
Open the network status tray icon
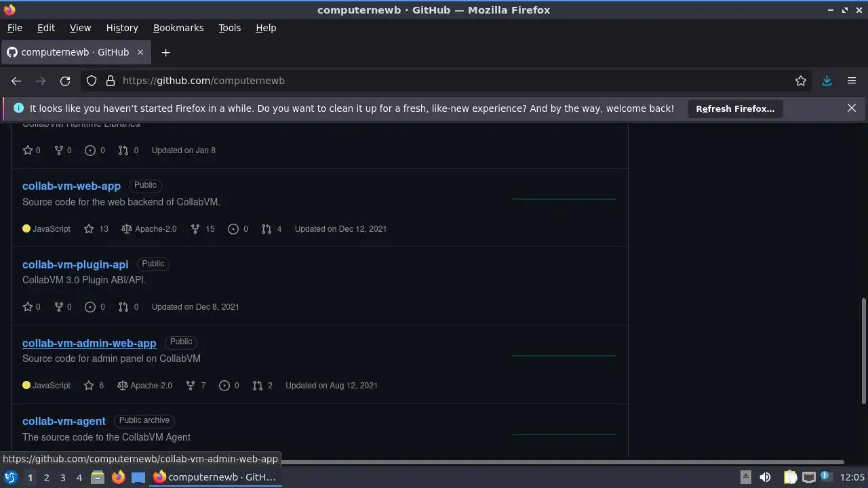[x=809, y=477]
